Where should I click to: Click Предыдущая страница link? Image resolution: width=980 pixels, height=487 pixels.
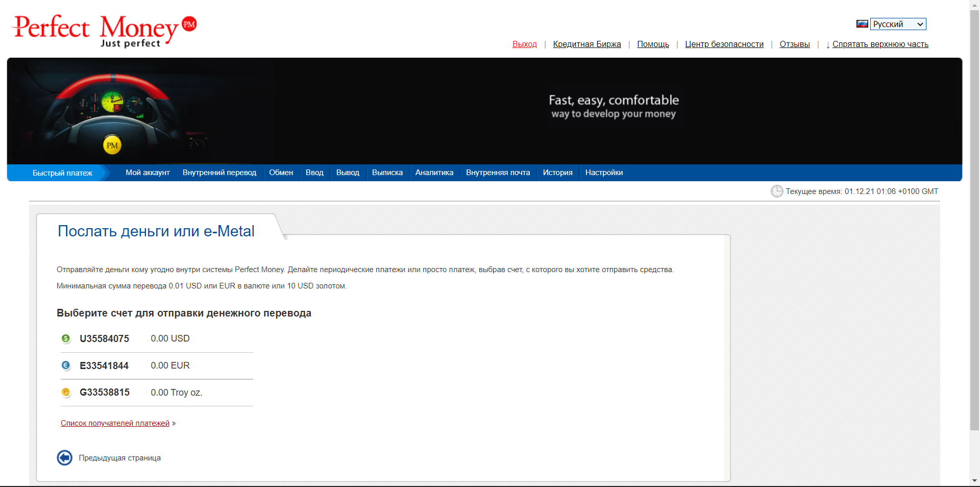[x=120, y=458]
